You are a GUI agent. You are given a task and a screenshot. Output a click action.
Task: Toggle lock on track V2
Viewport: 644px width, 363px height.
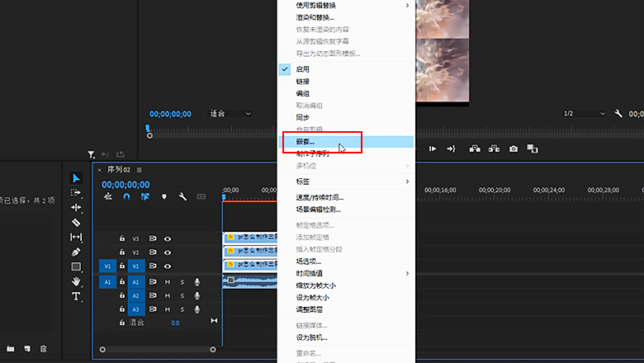(122, 252)
